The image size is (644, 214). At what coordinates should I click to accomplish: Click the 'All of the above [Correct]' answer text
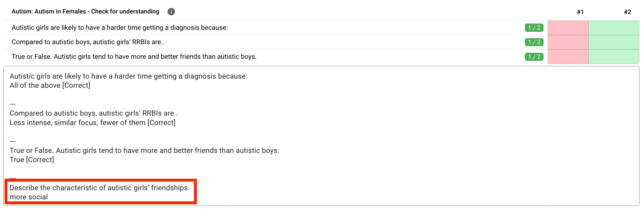click(50, 85)
